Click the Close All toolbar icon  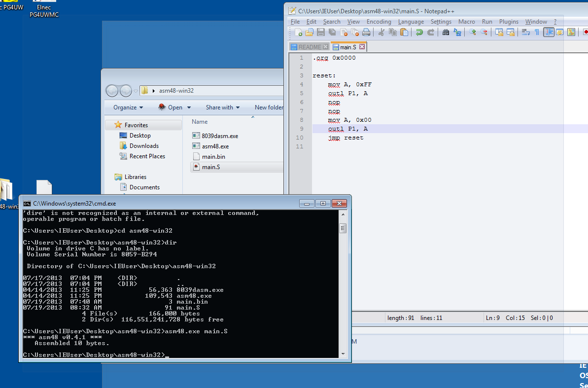(355, 33)
